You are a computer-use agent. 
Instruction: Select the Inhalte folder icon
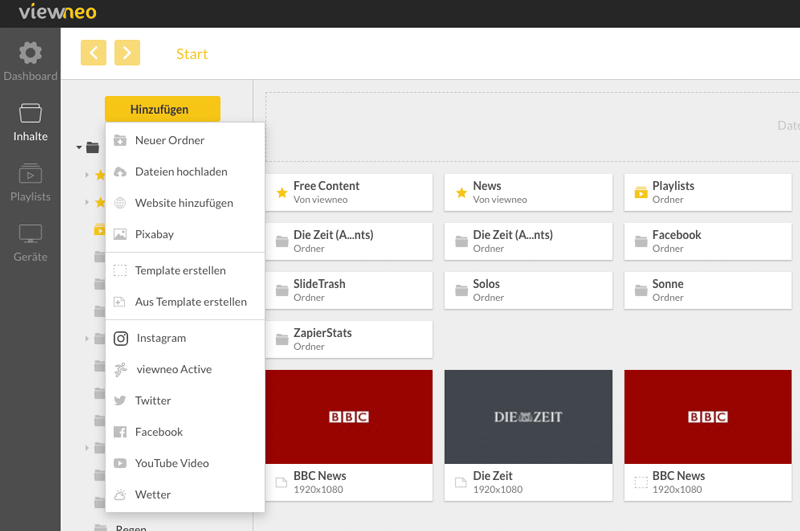coord(30,113)
